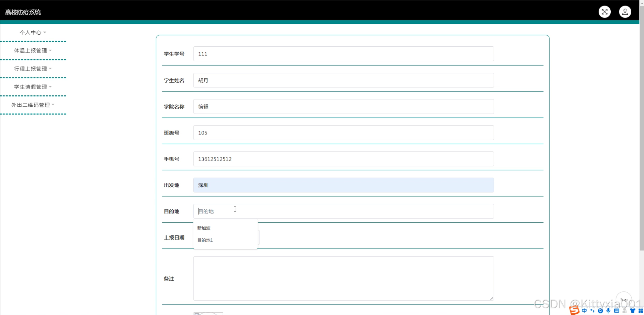Click the 学院名称 input field
The height and width of the screenshot is (315, 644).
coord(343,106)
